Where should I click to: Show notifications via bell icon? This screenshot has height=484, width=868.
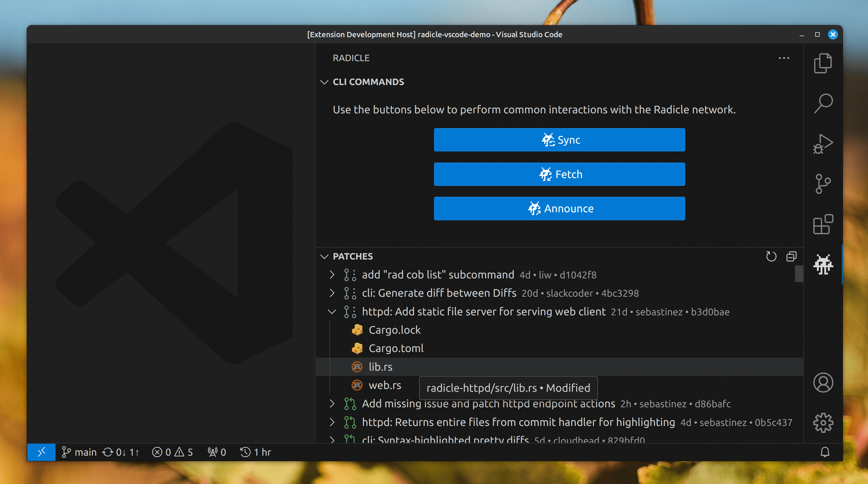(x=824, y=452)
